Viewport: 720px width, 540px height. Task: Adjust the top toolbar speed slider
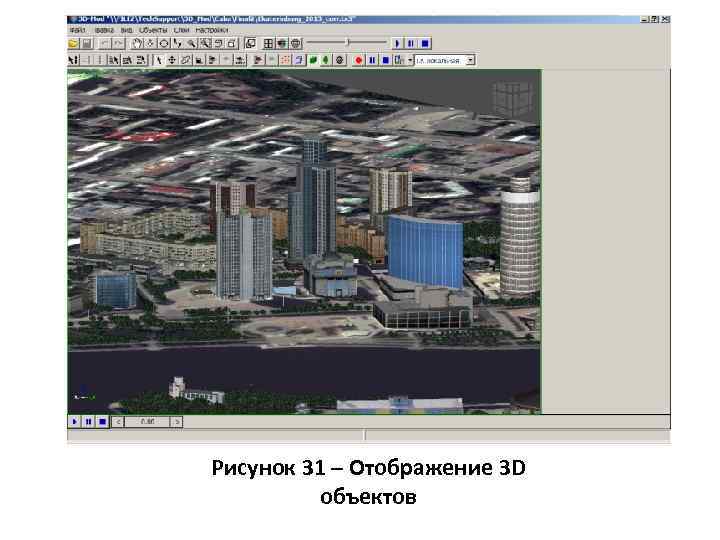pos(348,43)
